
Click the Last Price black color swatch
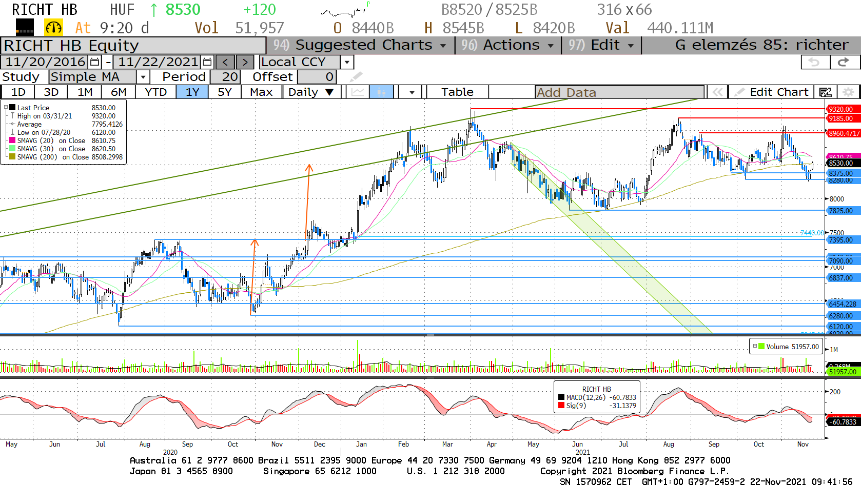point(12,108)
